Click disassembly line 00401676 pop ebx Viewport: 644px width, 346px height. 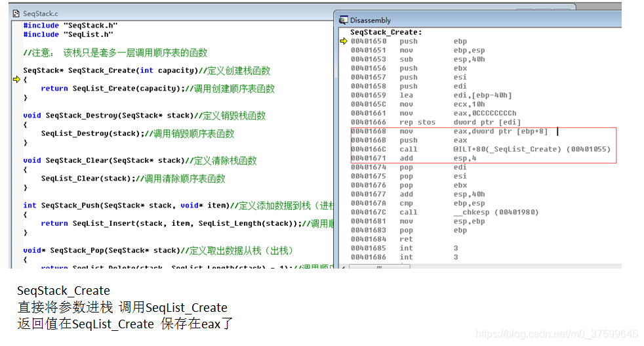[x=409, y=186]
